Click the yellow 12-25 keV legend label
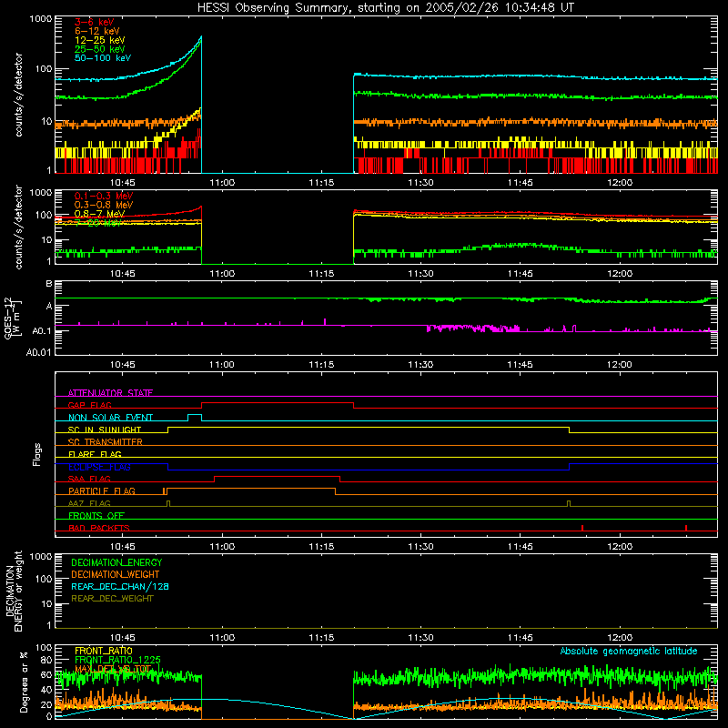 (x=100, y=40)
